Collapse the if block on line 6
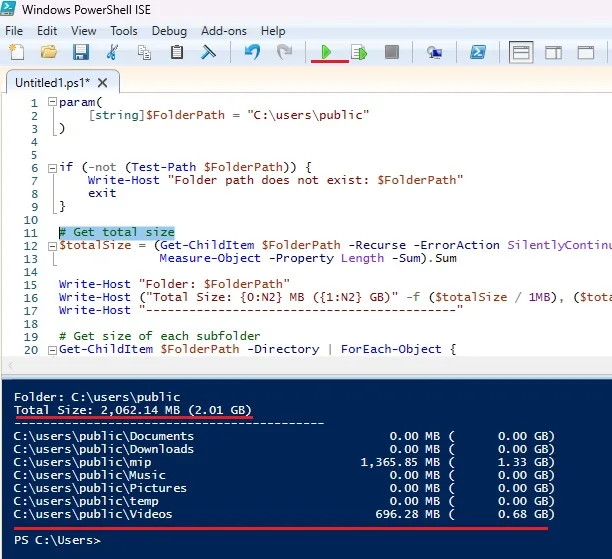This screenshot has width=612, height=559. tap(52, 167)
